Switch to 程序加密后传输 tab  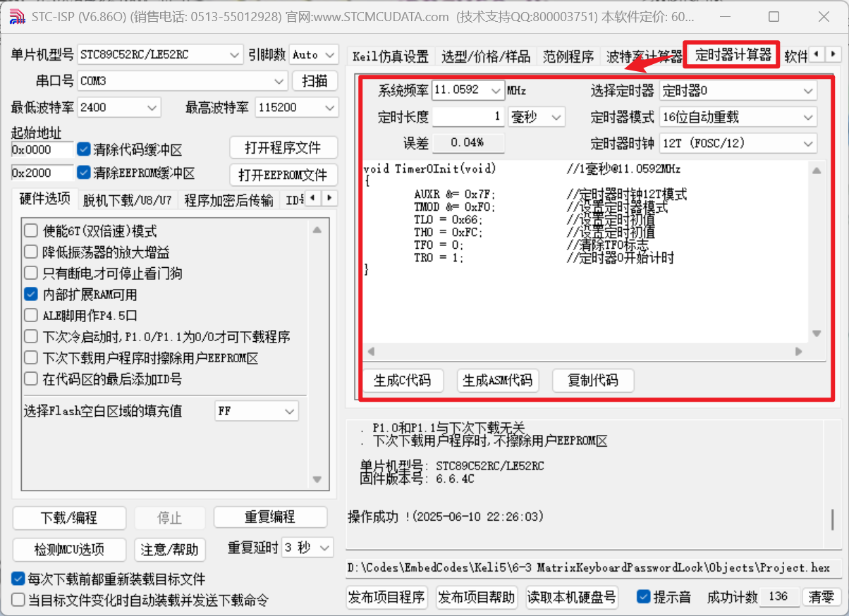coord(228,200)
